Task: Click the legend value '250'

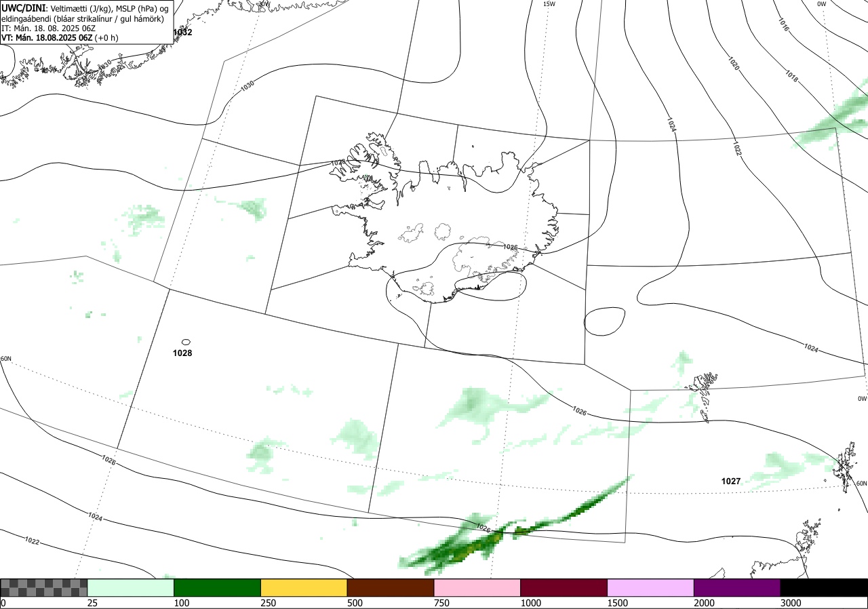Action: coord(268,603)
